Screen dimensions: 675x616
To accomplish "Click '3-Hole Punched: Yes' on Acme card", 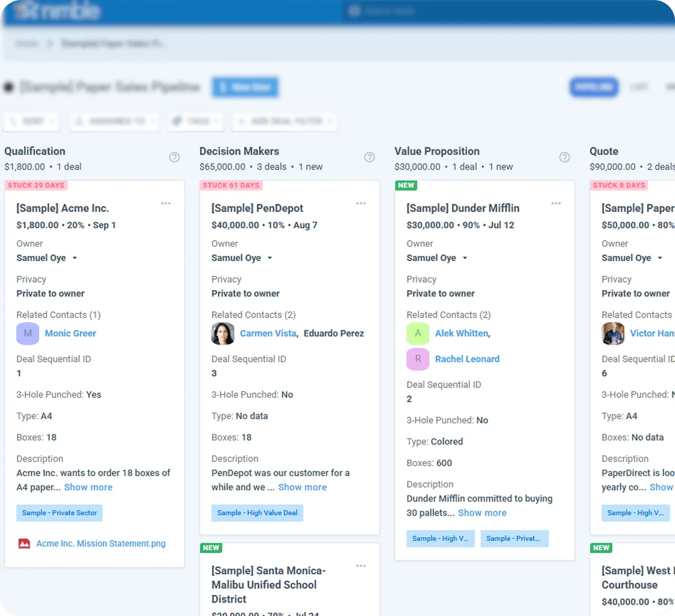I will coord(59,394).
